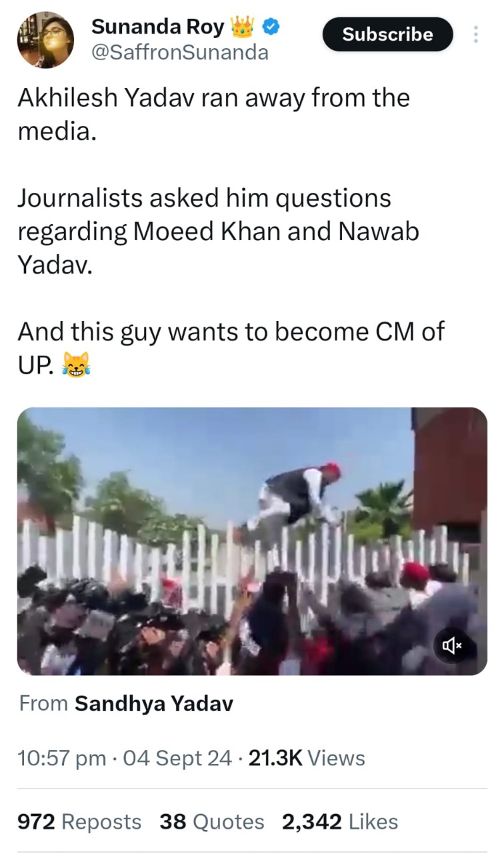The height and width of the screenshot is (854, 504).
Task: Open Sandhya Yadav video source link
Action: tap(154, 703)
